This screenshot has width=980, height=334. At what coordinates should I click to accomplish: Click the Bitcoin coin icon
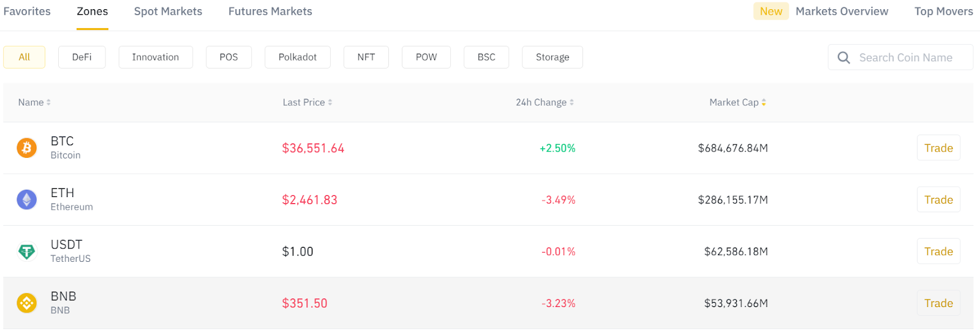pos(26,148)
